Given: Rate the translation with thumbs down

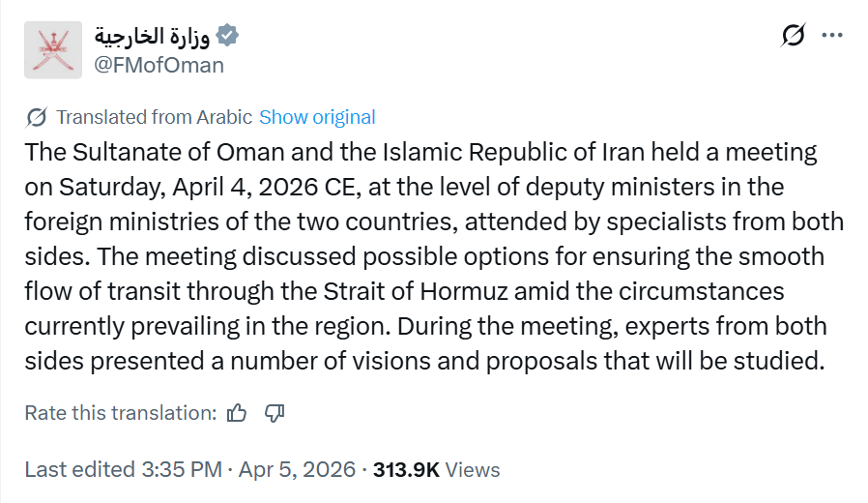Looking at the screenshot, I should [x=275, y=413].
